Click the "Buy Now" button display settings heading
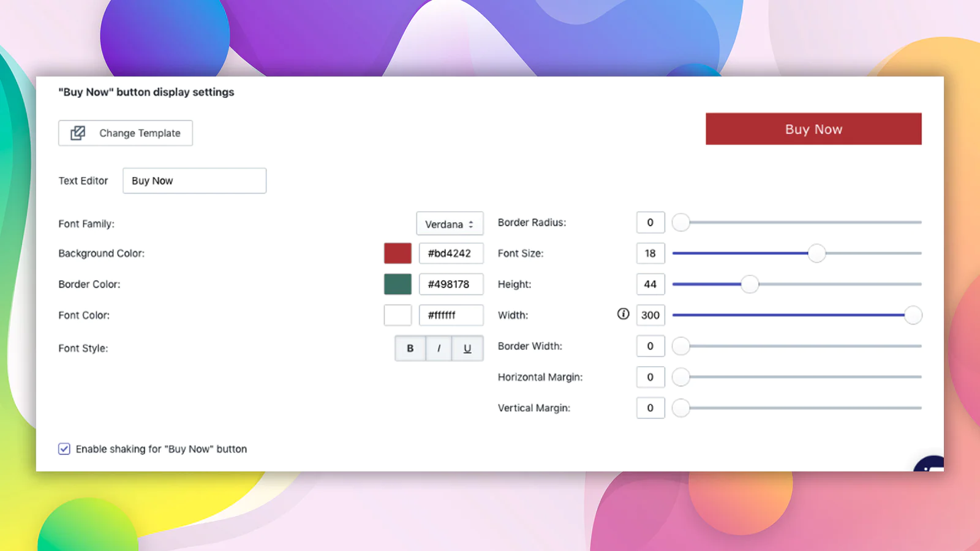Screen dimensions: 980x551 (146, 92)
